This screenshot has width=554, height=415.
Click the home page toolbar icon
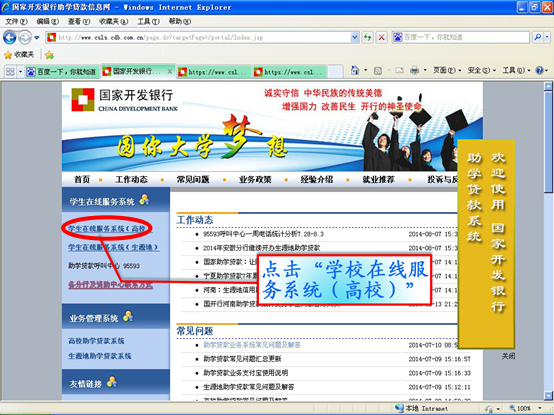pyautogui.click(x=355, y=71)
